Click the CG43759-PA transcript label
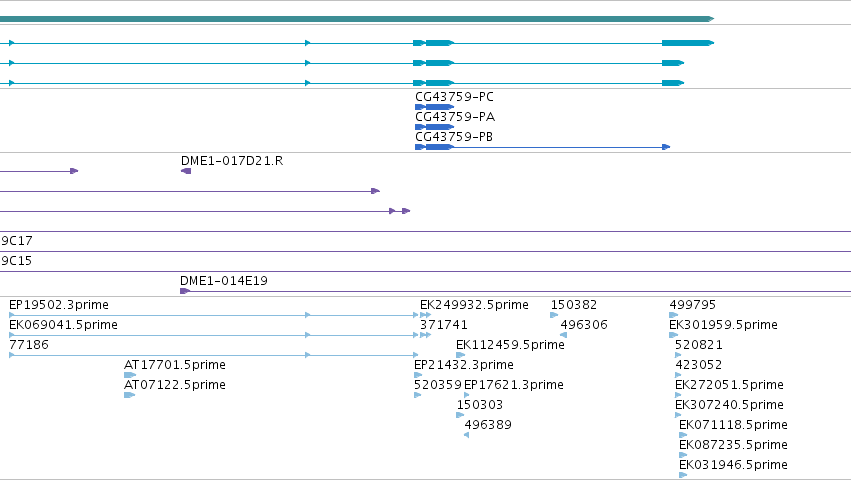The image size is (851, 480). click(455, 117)
